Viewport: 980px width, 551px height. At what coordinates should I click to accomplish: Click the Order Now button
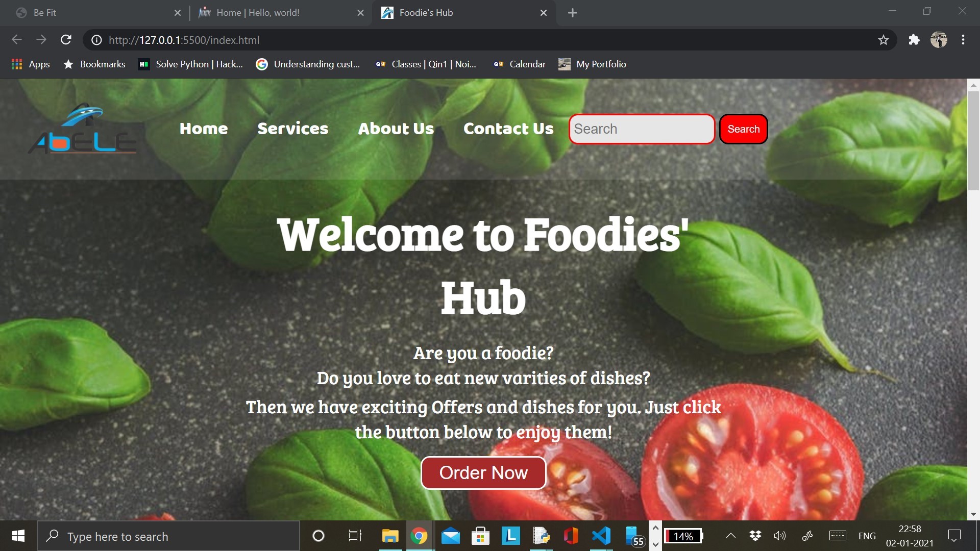click(483, 473)
